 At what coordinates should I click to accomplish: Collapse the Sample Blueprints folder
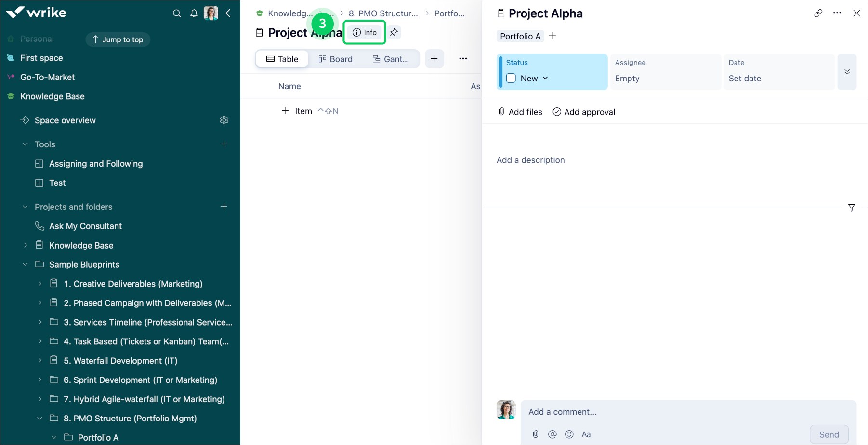pyautogui.click(x=25, y=264)
